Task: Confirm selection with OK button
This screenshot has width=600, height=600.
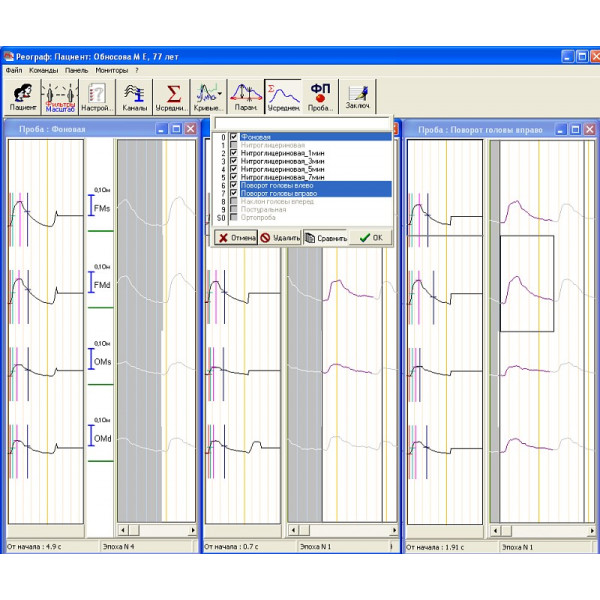Action: (371, 238)
